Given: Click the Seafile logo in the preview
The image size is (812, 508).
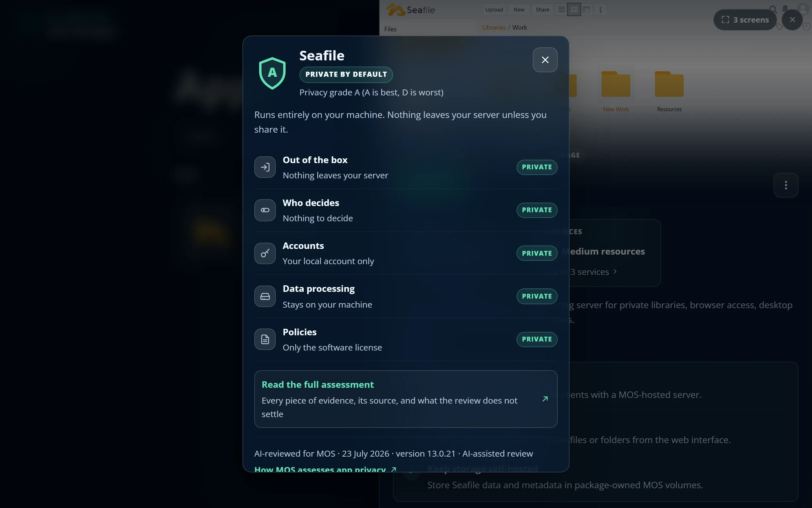Looking at the screenshot, I should (410, 10).
